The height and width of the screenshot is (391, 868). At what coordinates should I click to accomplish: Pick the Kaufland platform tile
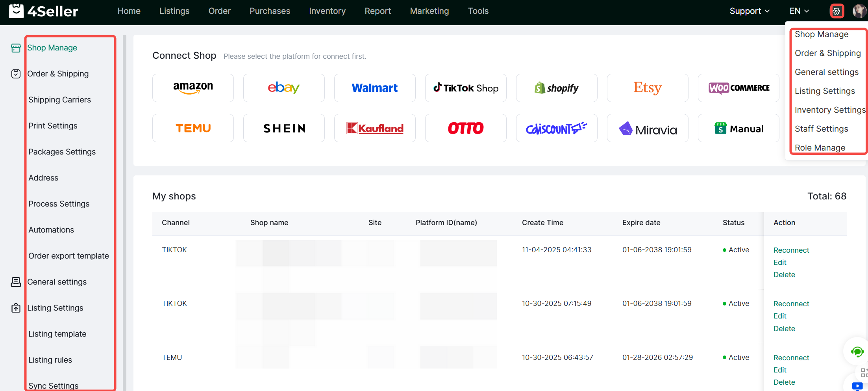pos(375,128)
